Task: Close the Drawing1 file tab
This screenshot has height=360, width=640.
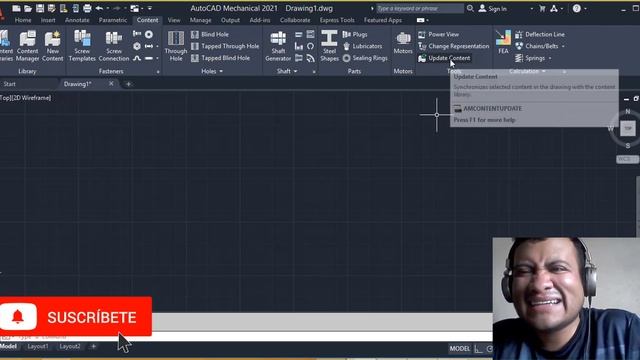Action: [111, 83]
